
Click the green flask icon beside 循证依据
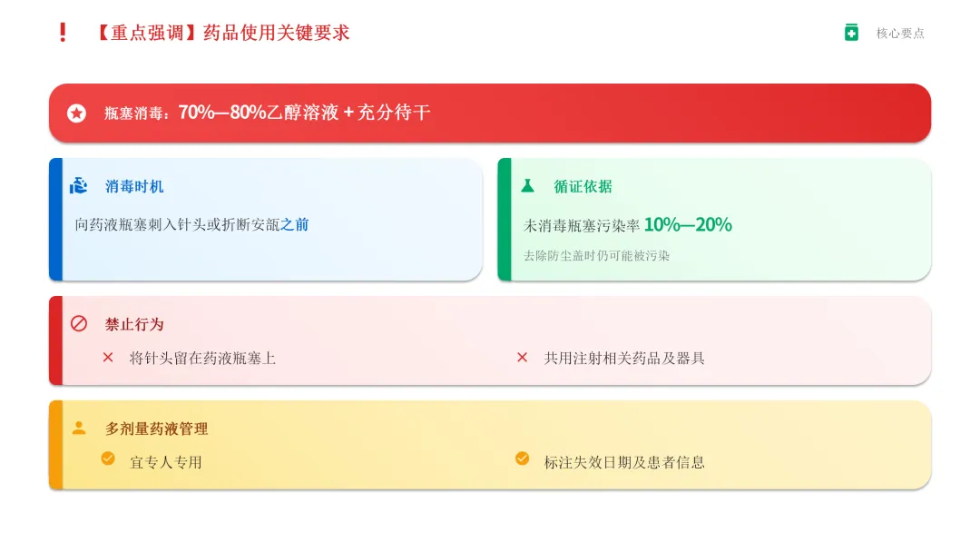(x=527, y=185)
